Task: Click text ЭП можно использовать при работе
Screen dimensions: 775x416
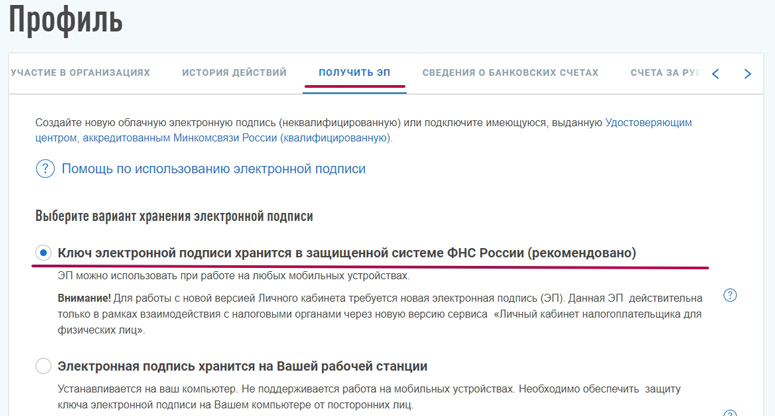Action: pos(233,276)
